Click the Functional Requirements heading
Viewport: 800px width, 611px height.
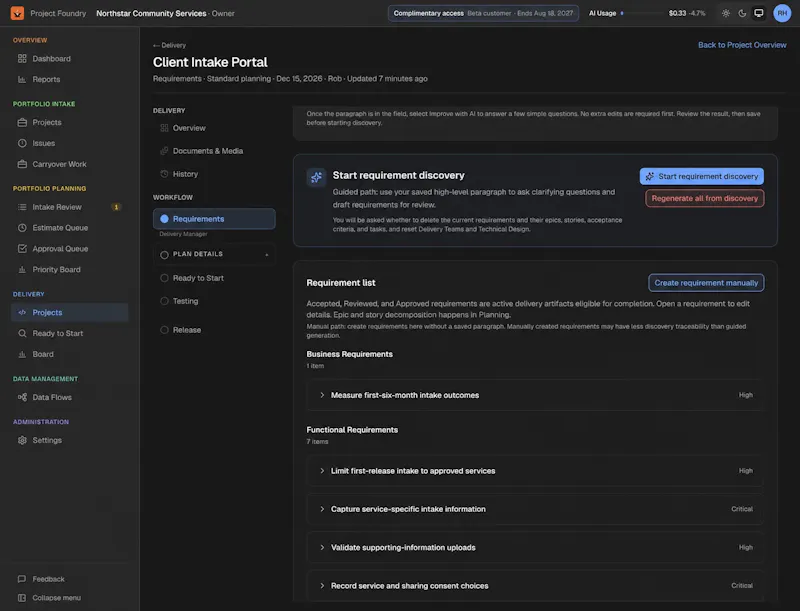coord(352,430)
